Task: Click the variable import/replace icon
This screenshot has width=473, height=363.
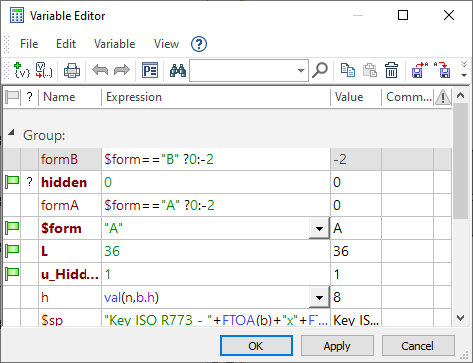Action: pyautogui.click(x=44, y=70)
